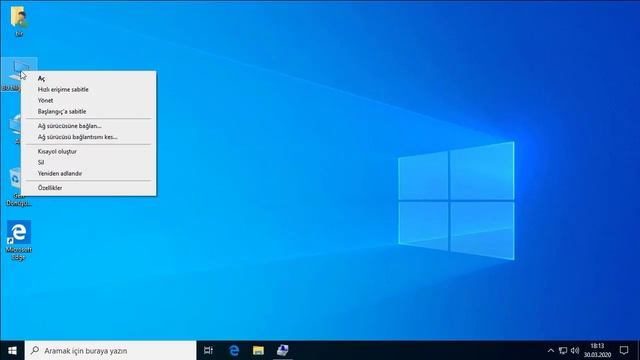This screenshot has height=360, width=640.
Task: Open the clock and date flyout
Action: coord(597,351)
